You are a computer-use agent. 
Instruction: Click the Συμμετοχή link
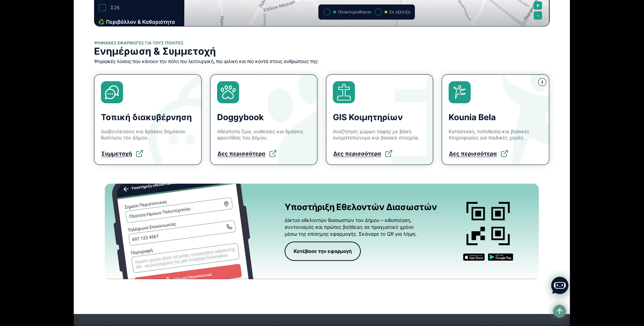coord(116,154)
